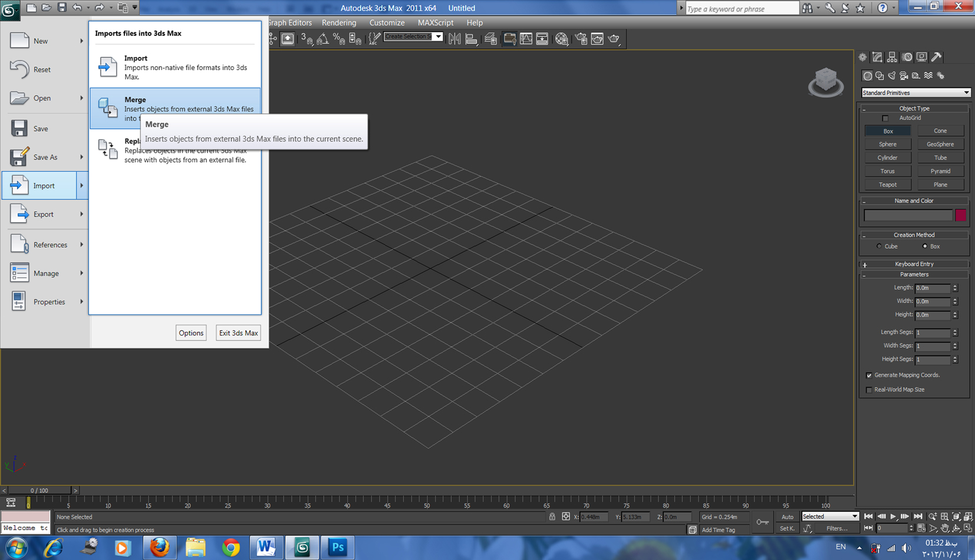Image resolution: width=975 pixels, height=560 pixels.
Task: Open the Export menu item
Action: click(44, 215)
